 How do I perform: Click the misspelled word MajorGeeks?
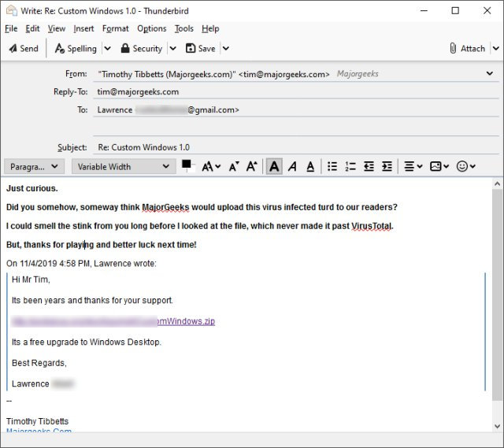click(x=165, y=207)
